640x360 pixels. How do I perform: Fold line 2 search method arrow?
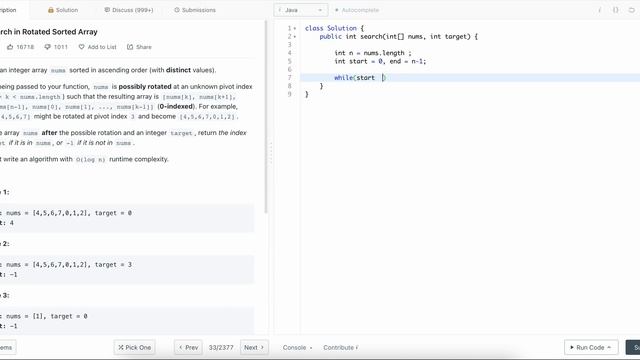pyautogui.click(x=295, y=37)
